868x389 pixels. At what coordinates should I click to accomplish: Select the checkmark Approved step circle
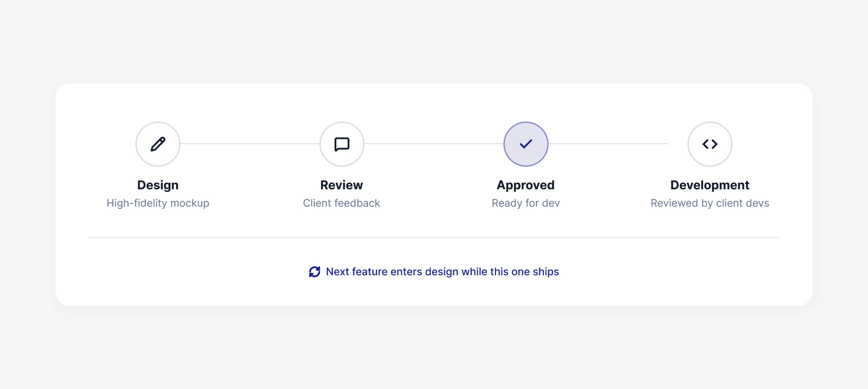[526, 144]
